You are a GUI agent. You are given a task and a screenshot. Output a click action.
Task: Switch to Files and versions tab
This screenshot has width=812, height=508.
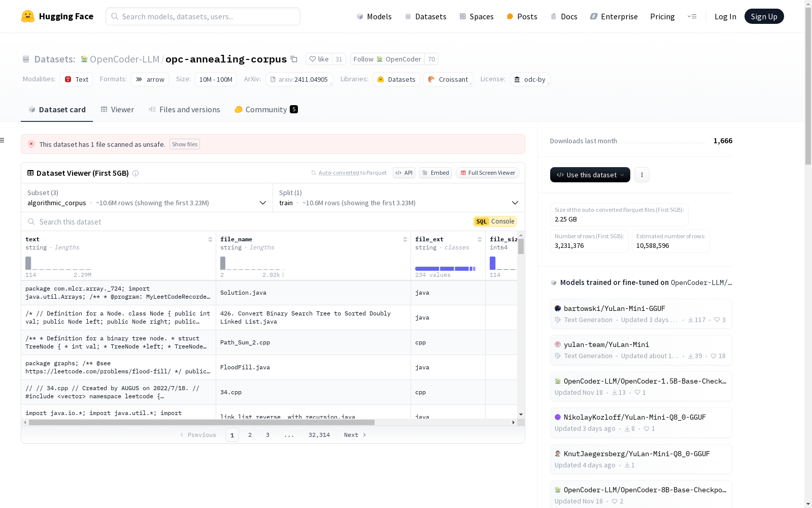coord(184,110)
